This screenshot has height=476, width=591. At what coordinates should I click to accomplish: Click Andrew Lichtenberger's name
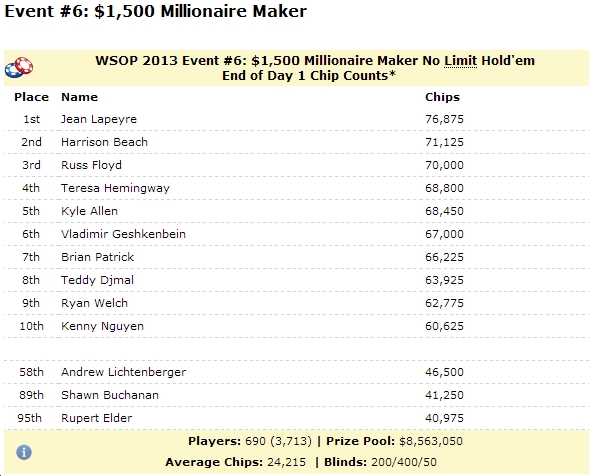pos(123,372)
